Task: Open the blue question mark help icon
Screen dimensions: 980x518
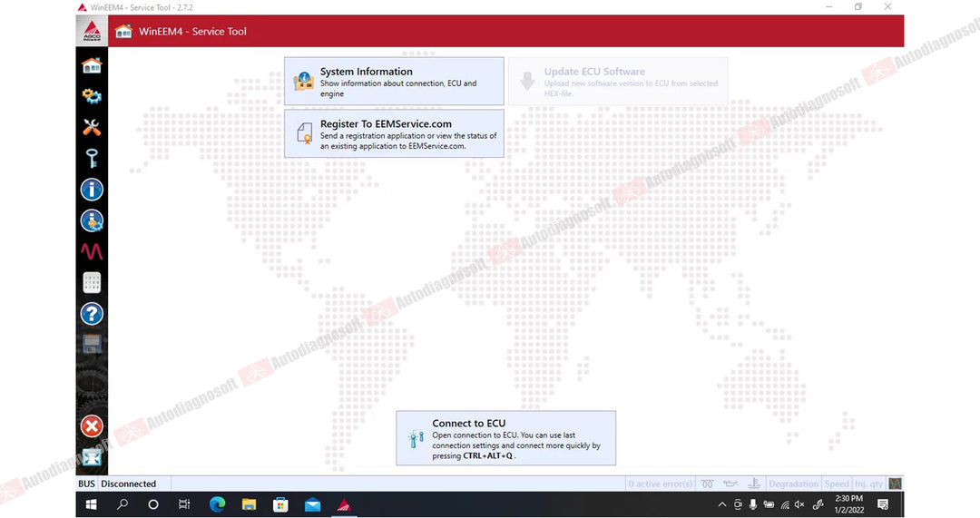Action: (x=92, y=314)
